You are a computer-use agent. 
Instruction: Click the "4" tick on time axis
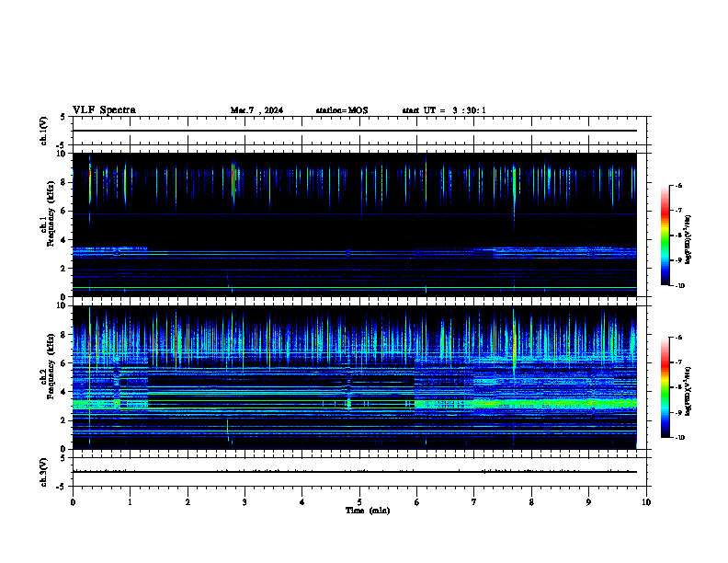tap(302, 502)
